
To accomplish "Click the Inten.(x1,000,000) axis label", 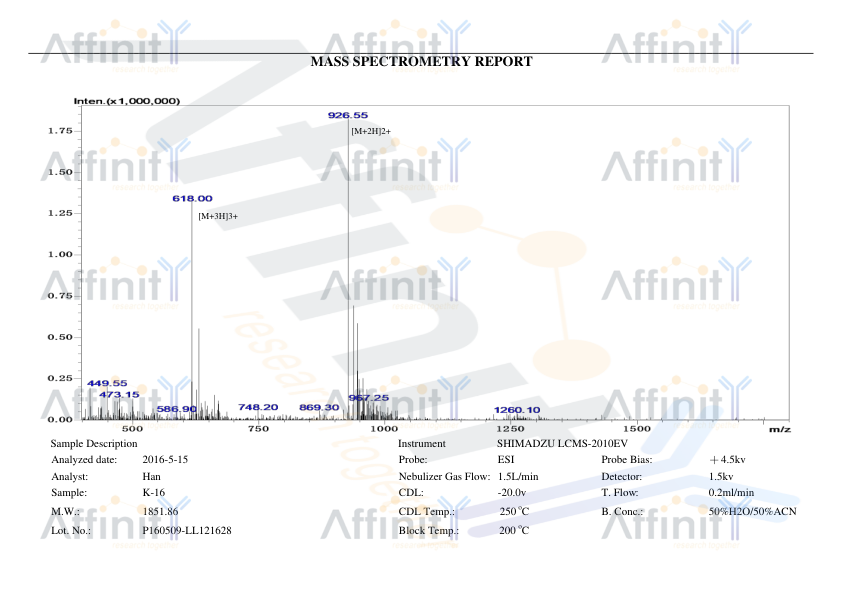I will pos(127,101).
